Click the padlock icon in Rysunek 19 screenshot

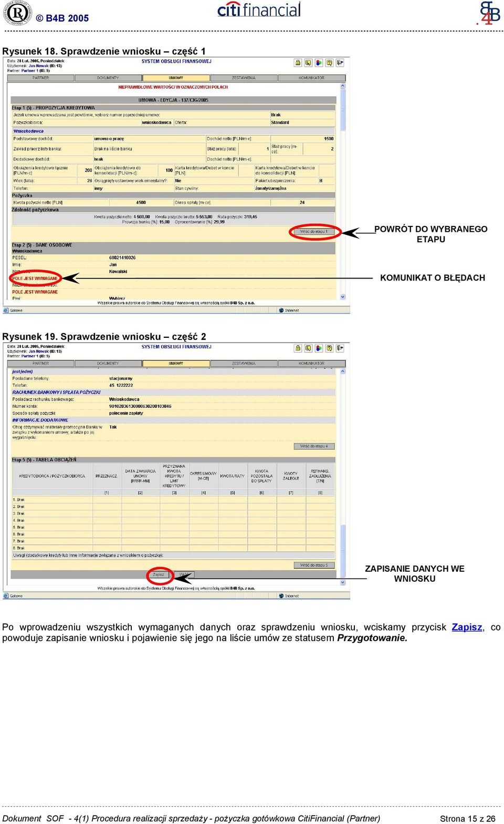coord(298,348)
